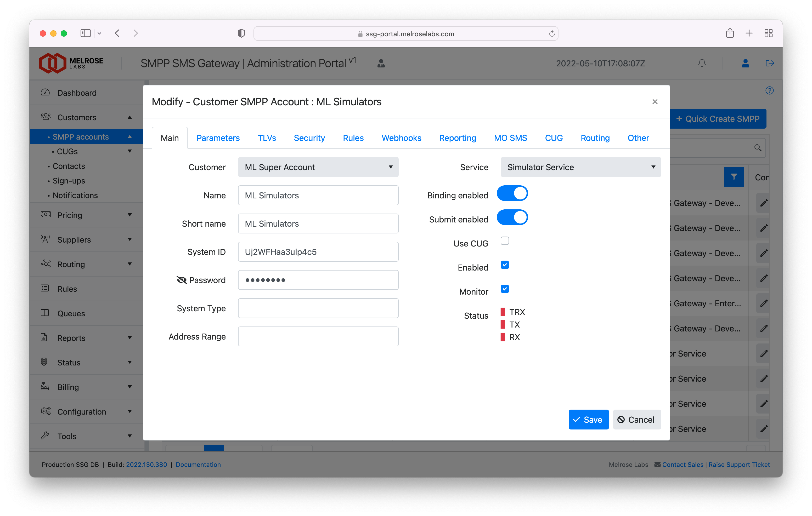The width and height of the screenshot is (812, 516).
Task: Click the search magnifier icon
Action: pos(758,148)
